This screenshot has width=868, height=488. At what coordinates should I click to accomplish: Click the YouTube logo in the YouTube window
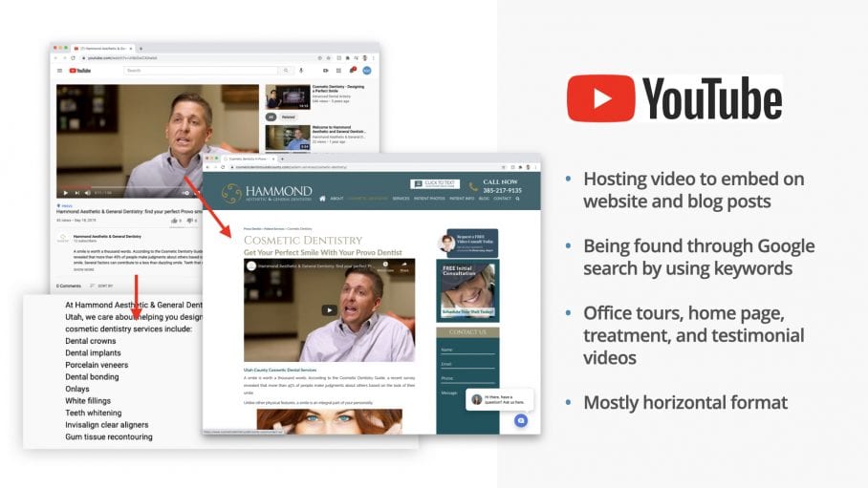click(79, 71)
